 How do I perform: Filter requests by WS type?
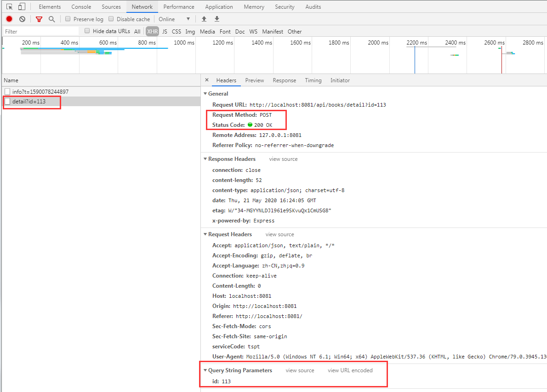(x=253, y=31)
